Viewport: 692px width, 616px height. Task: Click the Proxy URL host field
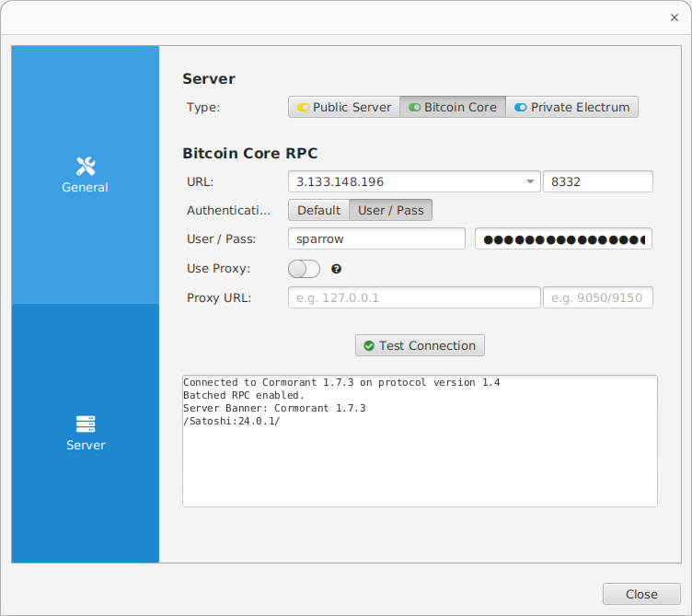(414, 297)
